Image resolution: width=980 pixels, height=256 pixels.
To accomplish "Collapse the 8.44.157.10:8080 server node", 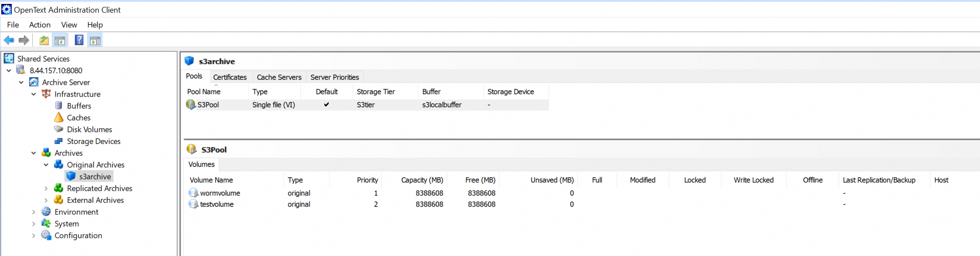I will point(9,70).
